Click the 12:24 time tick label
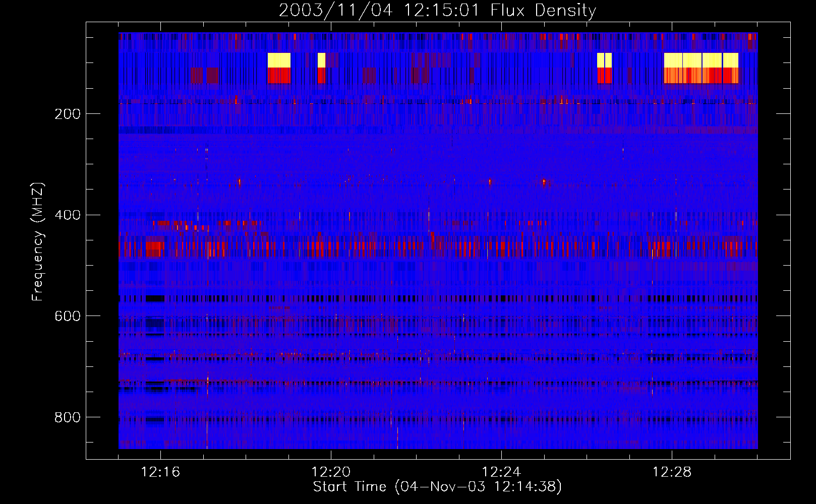Viewport: 816px width, 504px height. [501, 472]
